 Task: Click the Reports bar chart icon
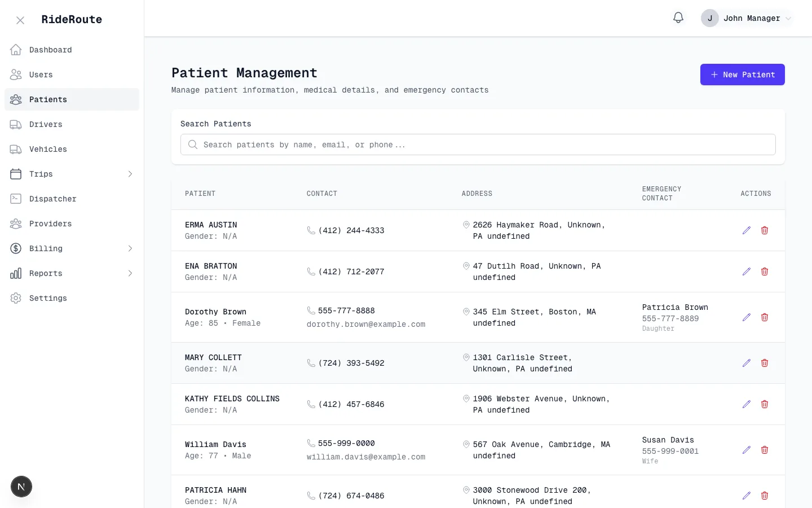point(16,273)
